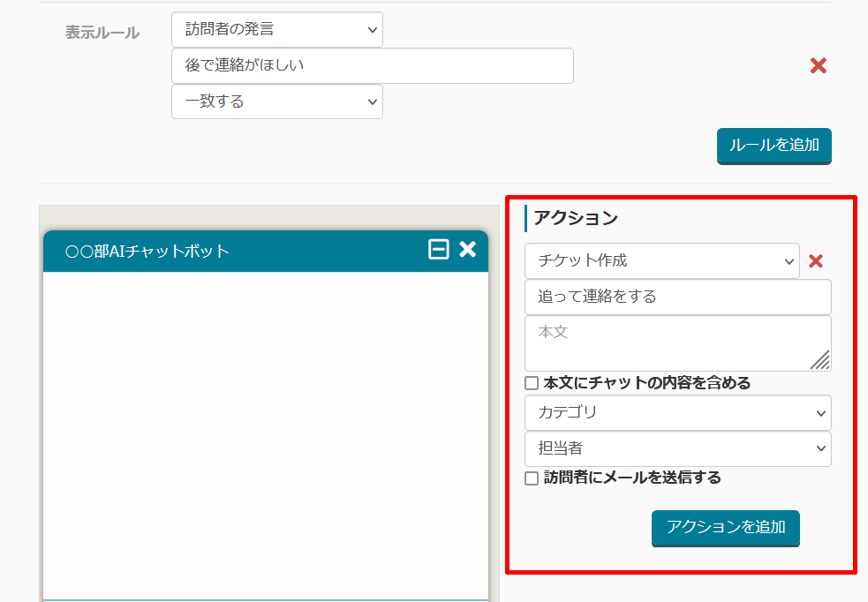Image resolution: width=868 pixels, height=602 pixels.
Task: Check 訪問者にメールを送信する option
Action: tap(532, 478)
